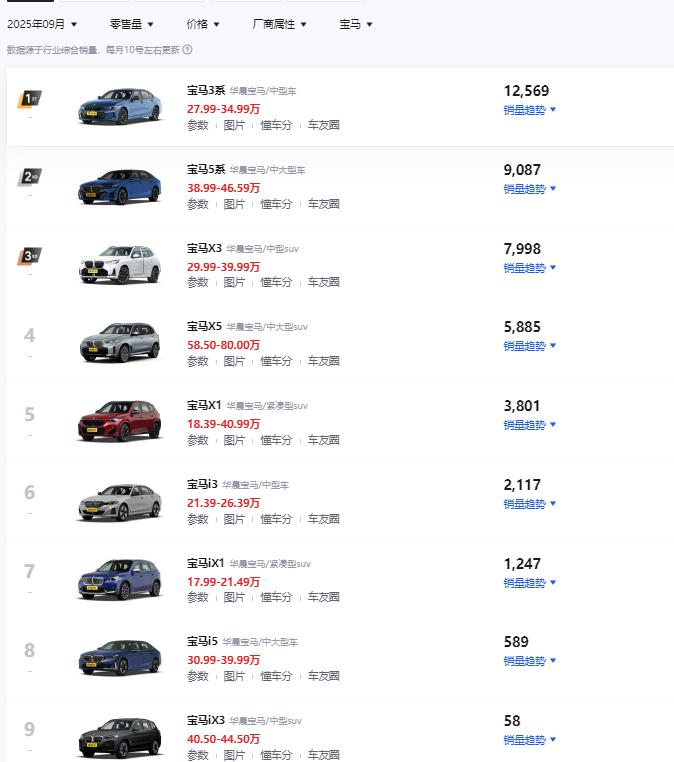This screenshot has height=762, width=674.
Task: Open the red 宝马X1 car image
Action: [120, 421]
